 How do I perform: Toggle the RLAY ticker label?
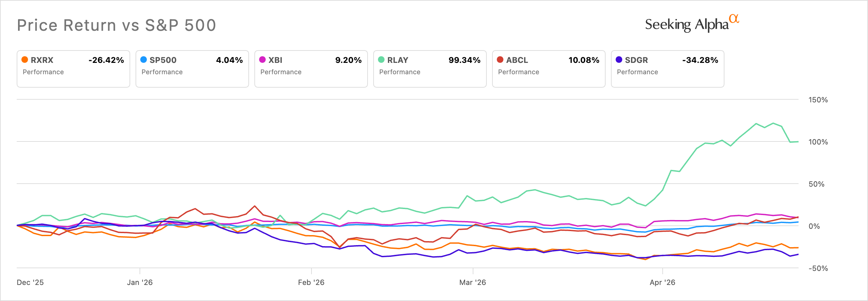[x=398, y=60]
